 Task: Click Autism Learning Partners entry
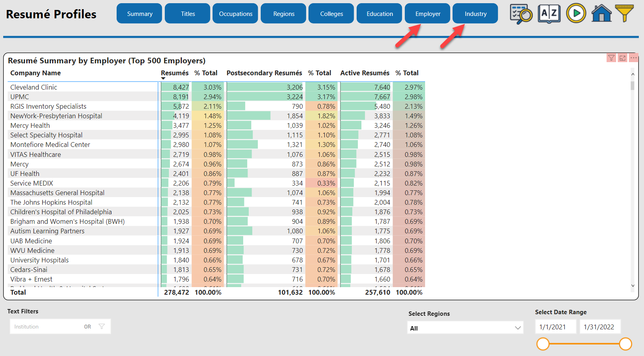tap(47, 231)
